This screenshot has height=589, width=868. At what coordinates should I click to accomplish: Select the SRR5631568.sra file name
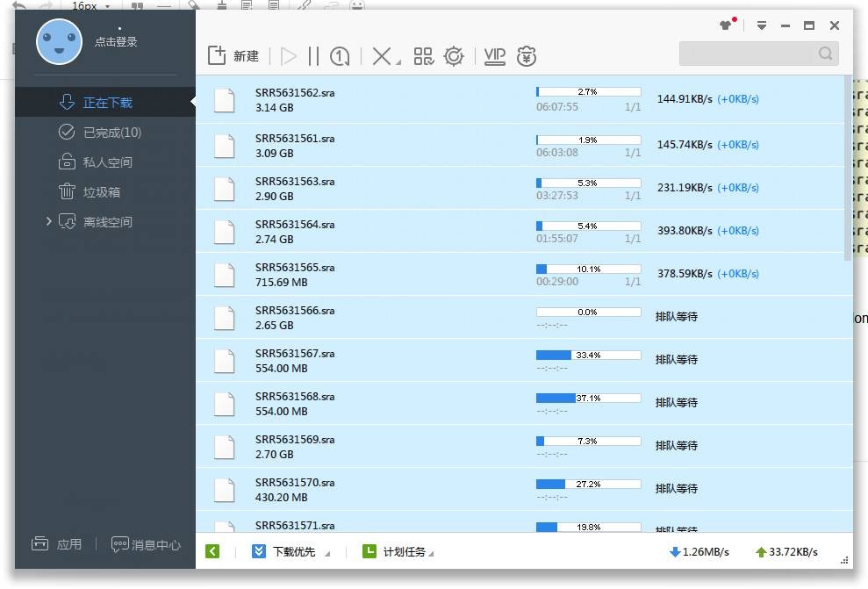click(295, 397)
